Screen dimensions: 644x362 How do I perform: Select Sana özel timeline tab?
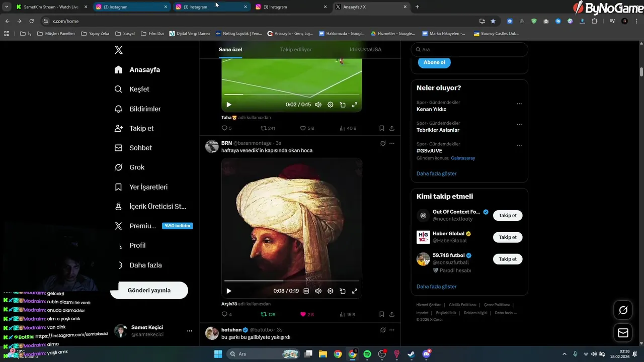pyautogui.click(x=230, y=50)
